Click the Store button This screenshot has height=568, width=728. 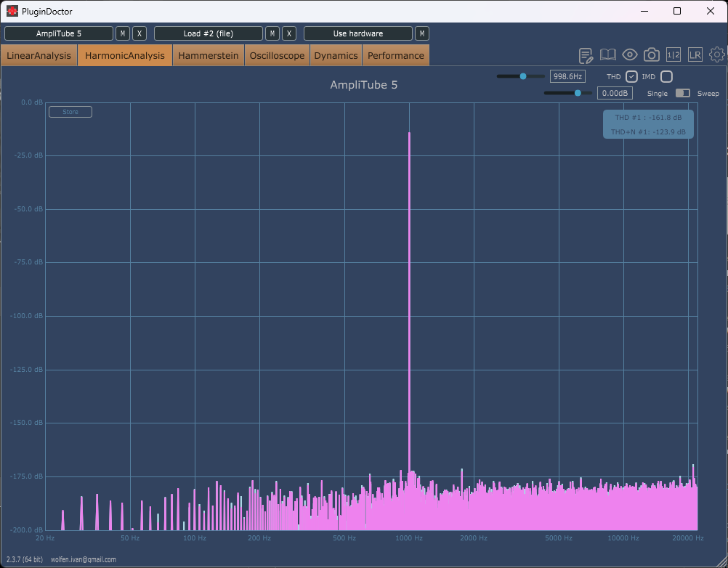(70, 112)
